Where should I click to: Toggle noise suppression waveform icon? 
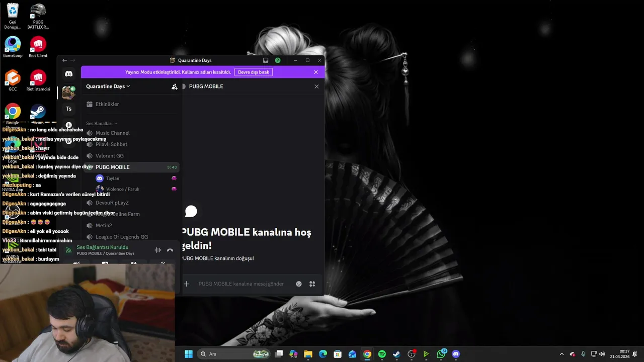click(158, 250)
